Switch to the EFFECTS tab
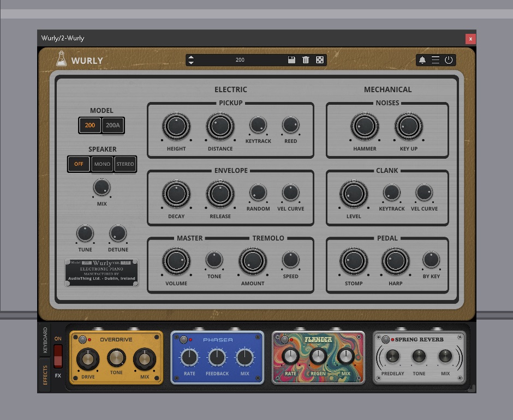 coord(45,375)
